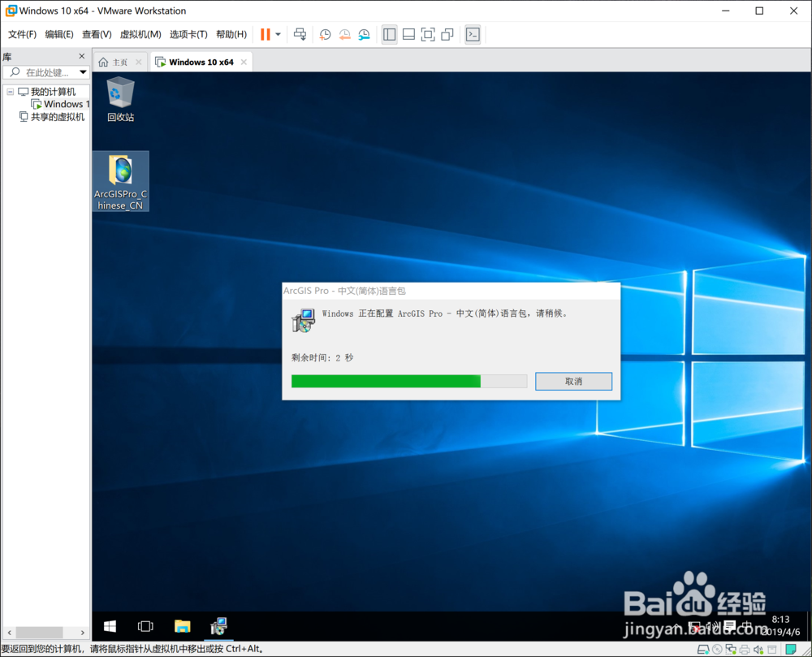Open Task View on the guest taskbar
Viewport: 812px width, 657px height.
145,626
